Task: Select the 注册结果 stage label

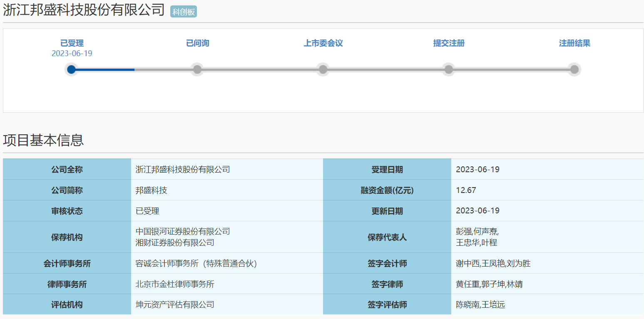Action: [x=574, y=43]
